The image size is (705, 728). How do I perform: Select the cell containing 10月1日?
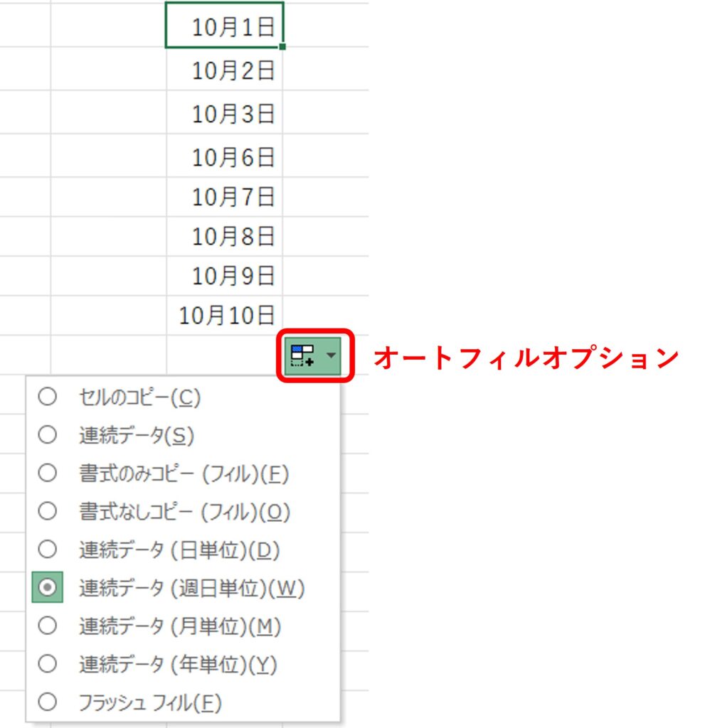tap(225, 26)
